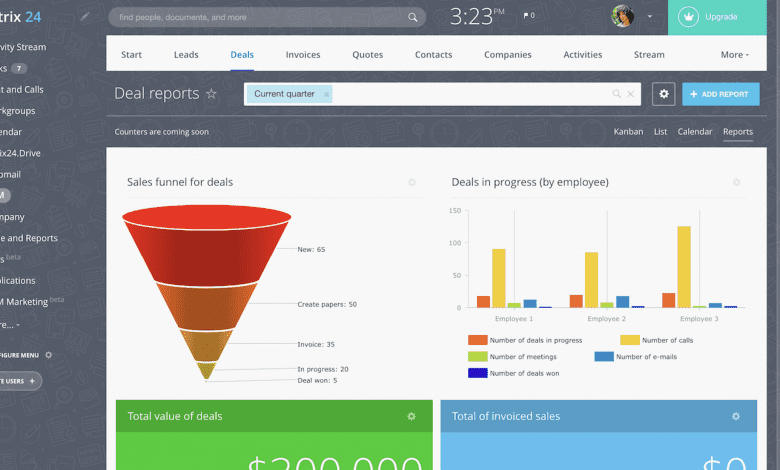
Task: Click the configure menu gear icon
Action: point(48,355)
